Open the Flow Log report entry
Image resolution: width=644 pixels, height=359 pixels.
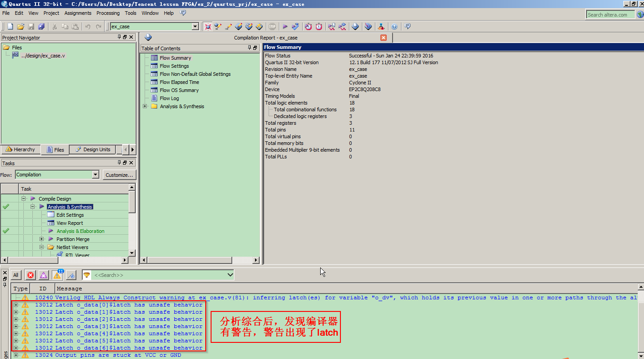[x=169, y=98]
